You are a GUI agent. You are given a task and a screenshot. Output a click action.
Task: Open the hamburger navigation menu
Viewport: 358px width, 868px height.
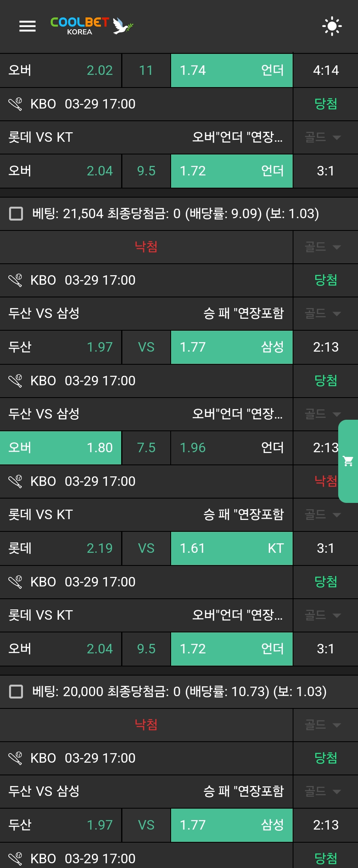pos(27,26)
